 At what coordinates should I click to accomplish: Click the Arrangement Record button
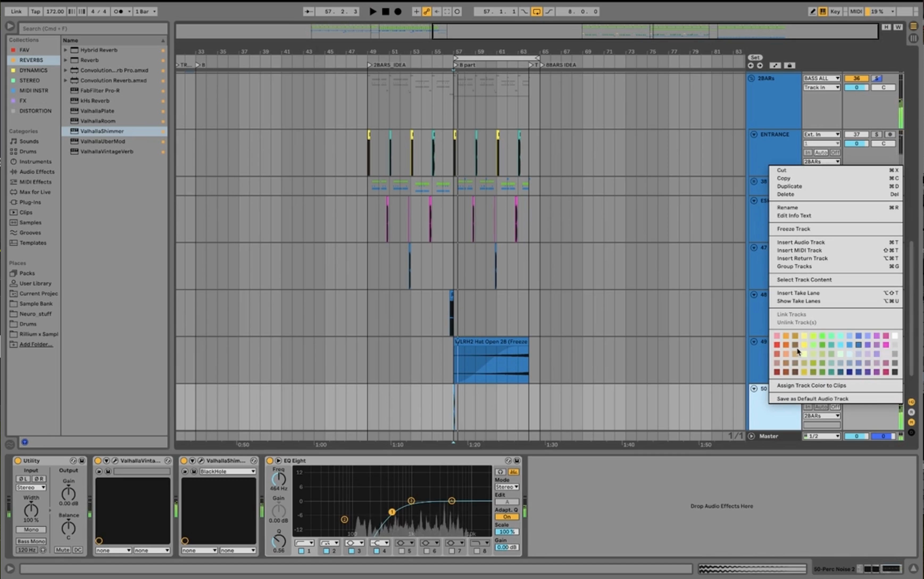(398, 11)
